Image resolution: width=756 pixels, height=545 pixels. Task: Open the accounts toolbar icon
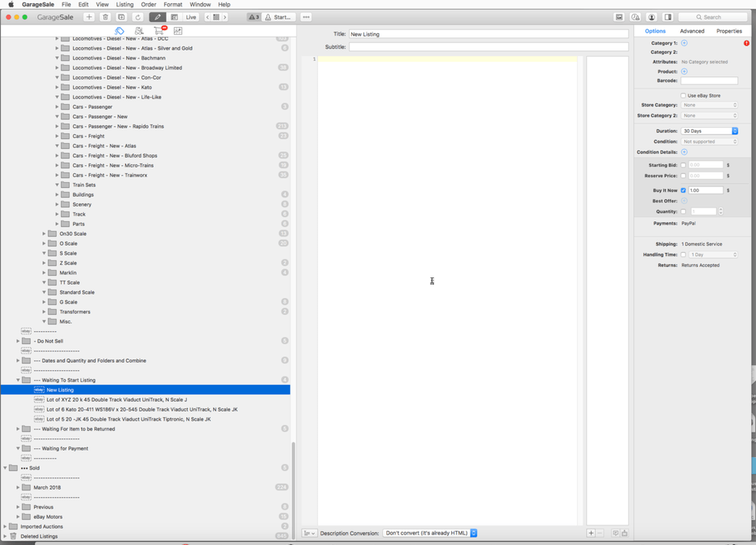click(651, 17)
